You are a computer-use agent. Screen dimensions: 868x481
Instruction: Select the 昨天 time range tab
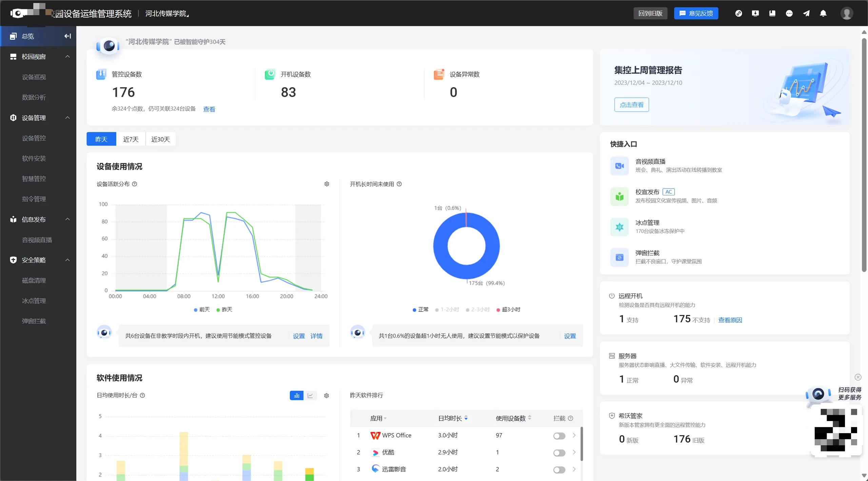(x=101, y=139)
